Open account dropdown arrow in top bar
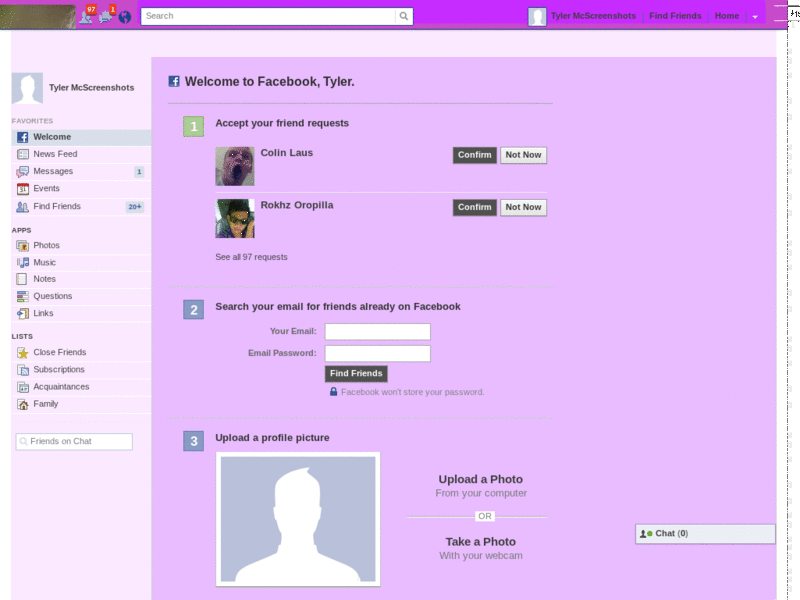 pos(755,17)
